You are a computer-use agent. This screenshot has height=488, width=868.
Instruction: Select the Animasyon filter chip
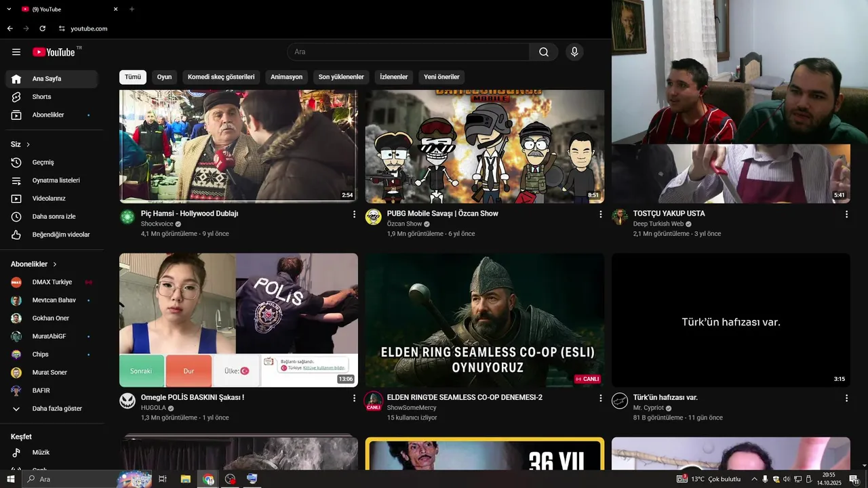tap(286, 77)
